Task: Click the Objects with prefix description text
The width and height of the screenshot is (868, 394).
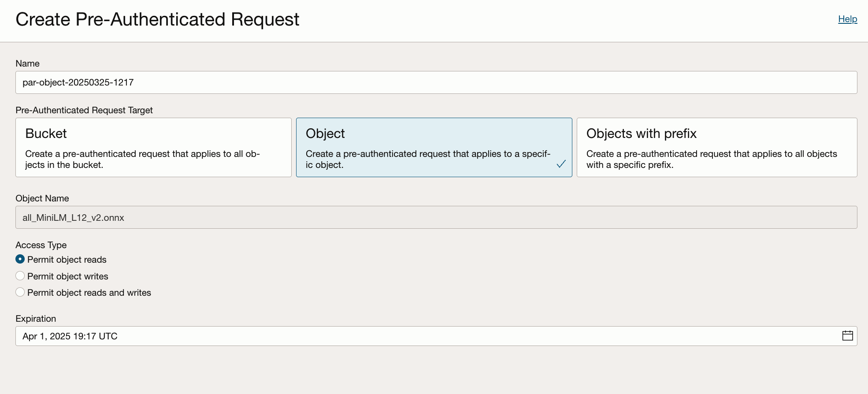Action: [x=711, y=159]
